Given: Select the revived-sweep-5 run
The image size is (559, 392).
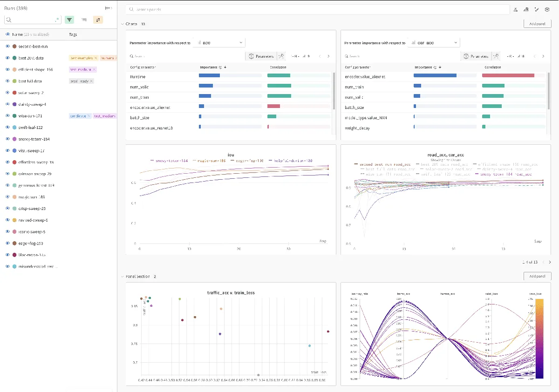Looking at the screenshot, I should pos(33,220).
